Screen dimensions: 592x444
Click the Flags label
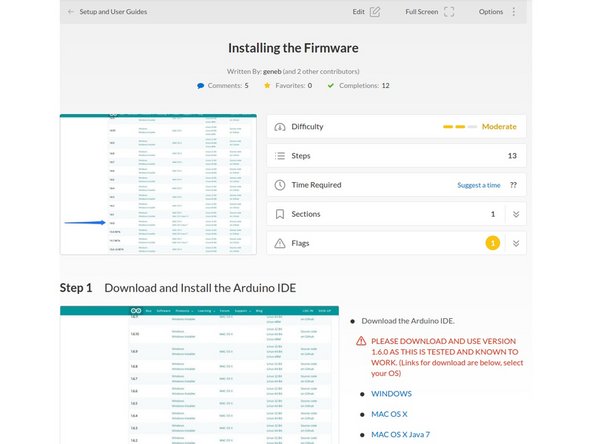click(x=300, y=243)
